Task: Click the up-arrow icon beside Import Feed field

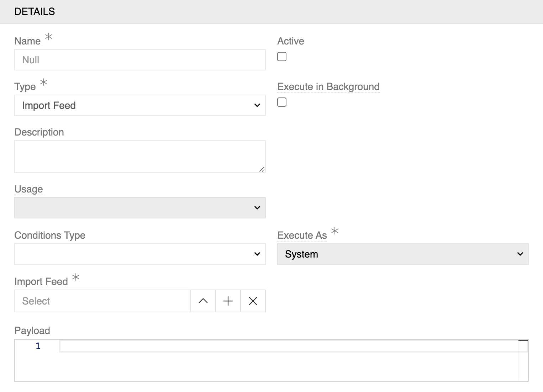Action: coord(203,301)
